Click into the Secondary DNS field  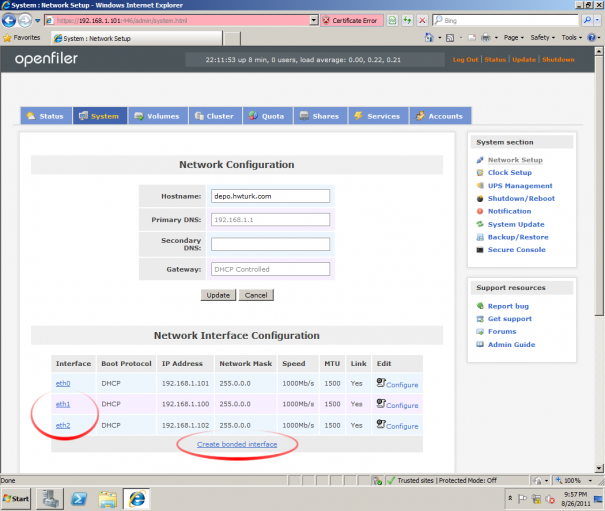pyautogui.click(x=270, y=244)
